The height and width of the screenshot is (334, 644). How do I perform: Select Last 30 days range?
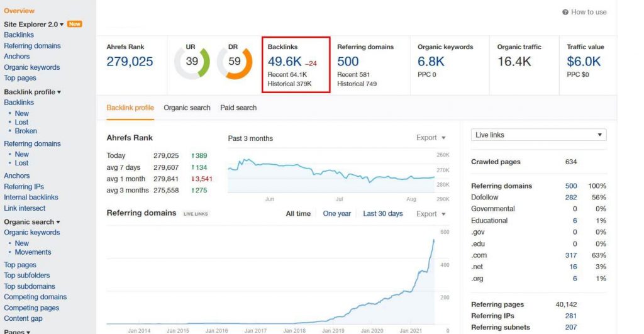383,214
